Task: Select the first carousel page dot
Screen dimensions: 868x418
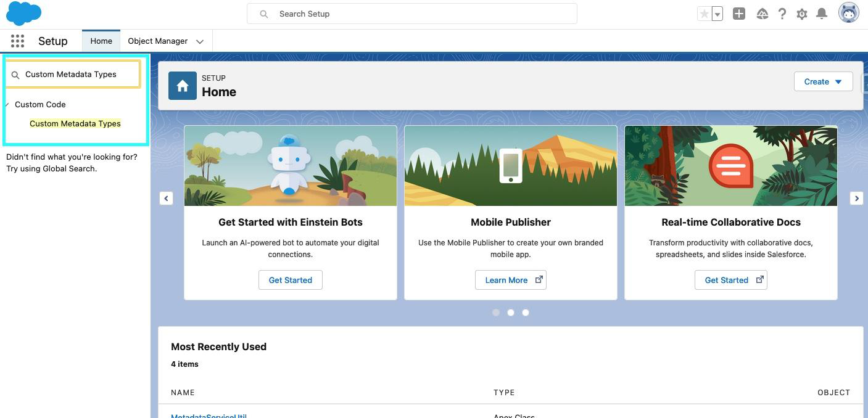Action: [496, 313]
